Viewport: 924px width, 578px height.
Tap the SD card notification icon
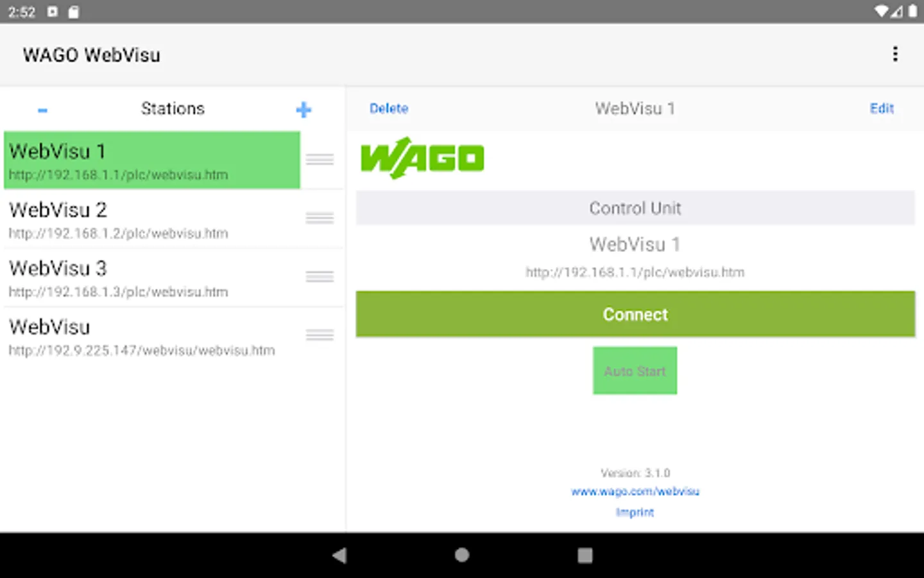pos(74,12)
